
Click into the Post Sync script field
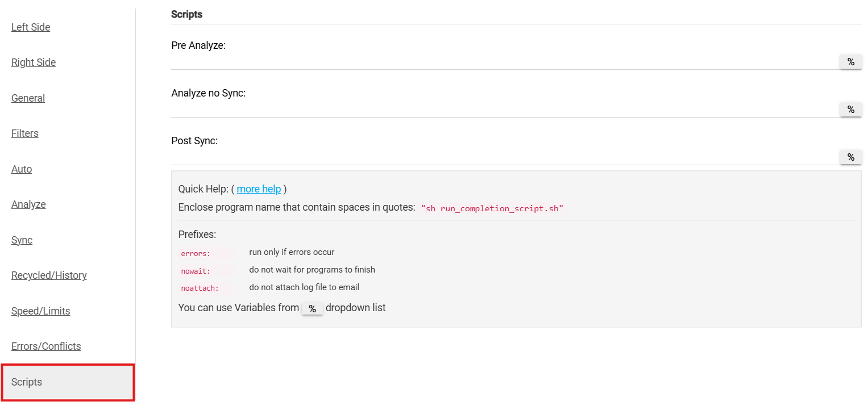(x=504, y=157)
